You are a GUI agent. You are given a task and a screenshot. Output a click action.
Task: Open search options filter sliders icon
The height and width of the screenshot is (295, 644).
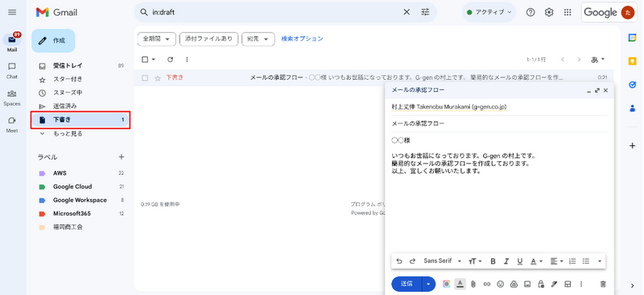[x=425, y=12]
